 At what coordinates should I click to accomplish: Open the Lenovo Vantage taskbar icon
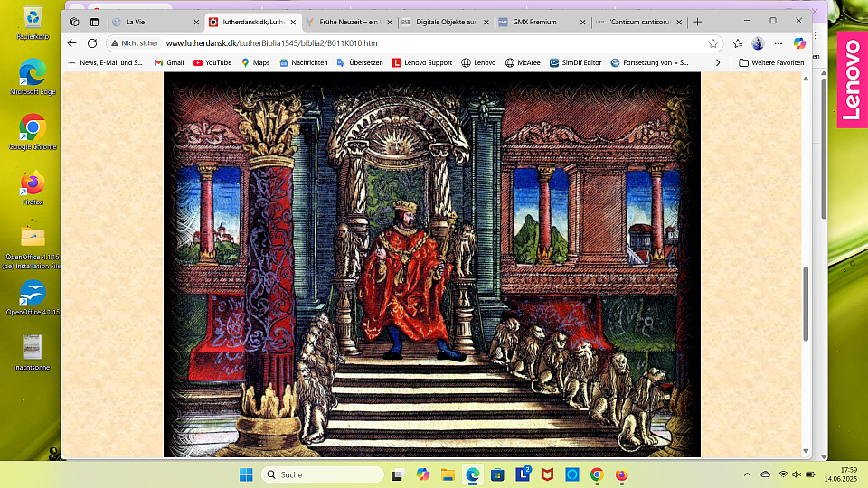coord(523,474)
